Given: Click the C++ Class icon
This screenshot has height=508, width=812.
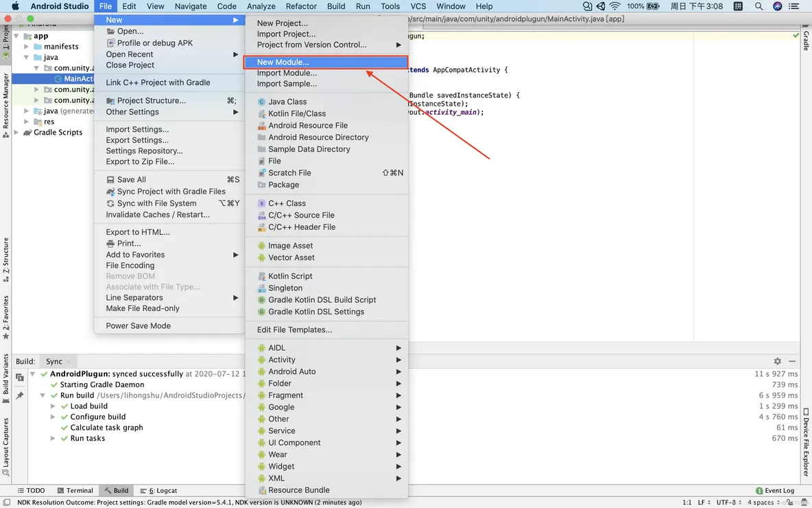Looking at the screenshot, I should [x=261, y=203].
